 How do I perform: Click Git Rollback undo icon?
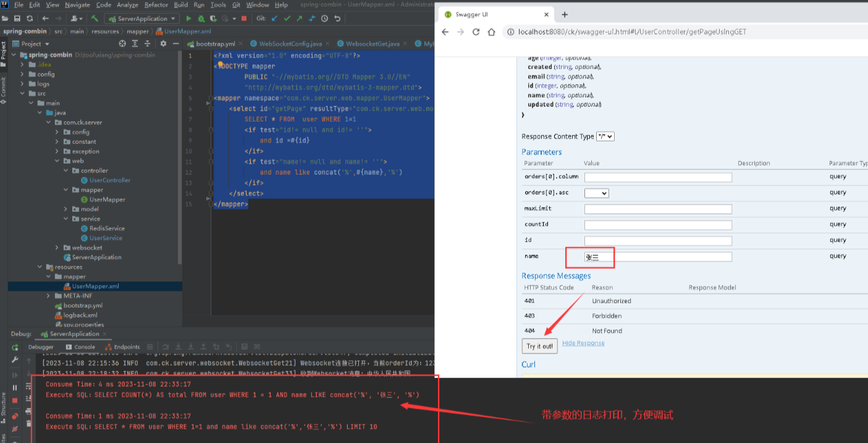tap(337, 19)
